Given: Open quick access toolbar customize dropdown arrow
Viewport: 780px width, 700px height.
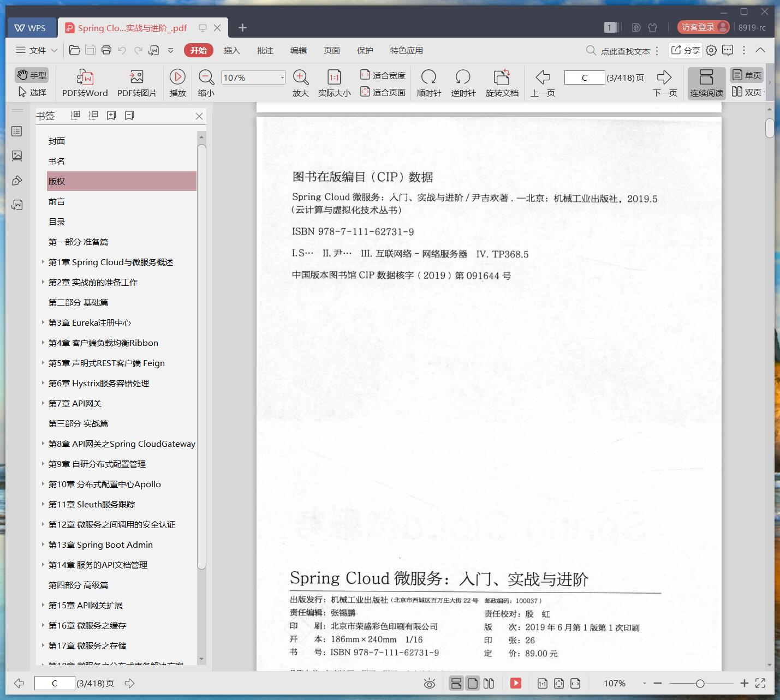Looking at the screenshot, I should click(170, 50).
